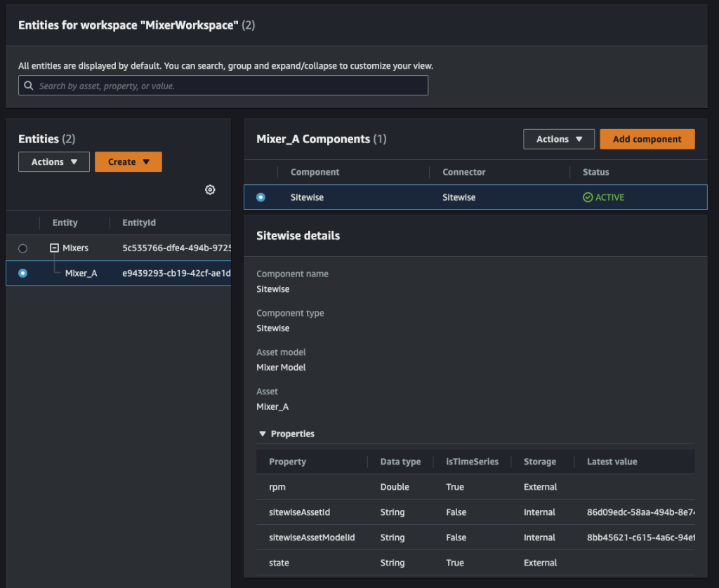Screen dimensions: 719x588
Task: Collapse the Properties section
Action: click(263, 434)
